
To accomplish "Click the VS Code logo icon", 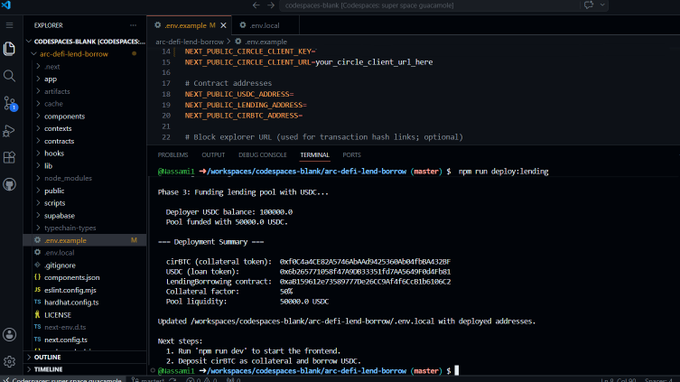I will (x=6, y=5).
